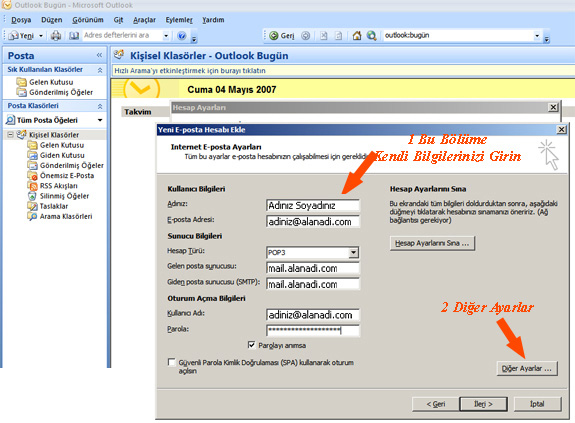The height and width of the screenshot is (423, 575).
Task: Click the green Geri back icon
Action: point(274,36)
